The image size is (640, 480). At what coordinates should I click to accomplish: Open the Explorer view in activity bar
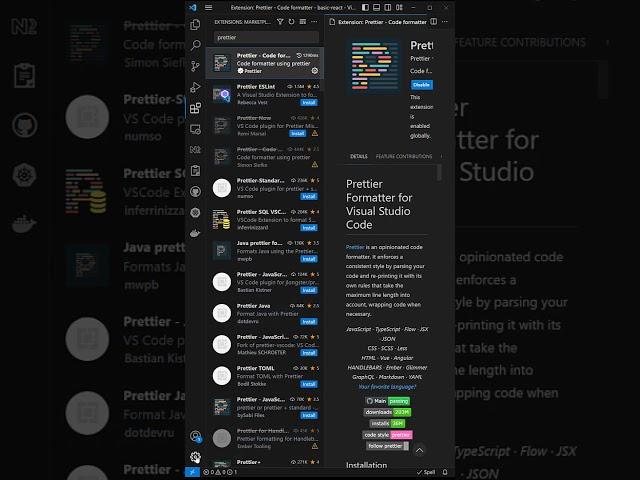(196, 24)
